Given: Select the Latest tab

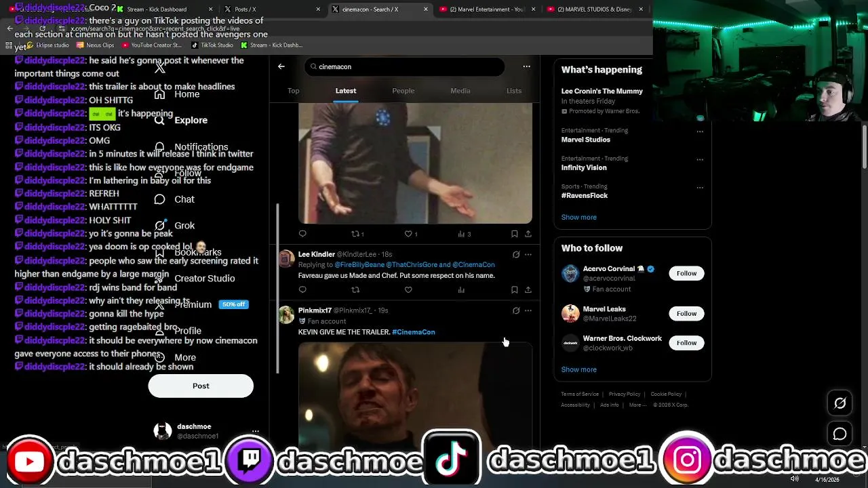Looking at the screenshot, I should click(x=346, y=91).
